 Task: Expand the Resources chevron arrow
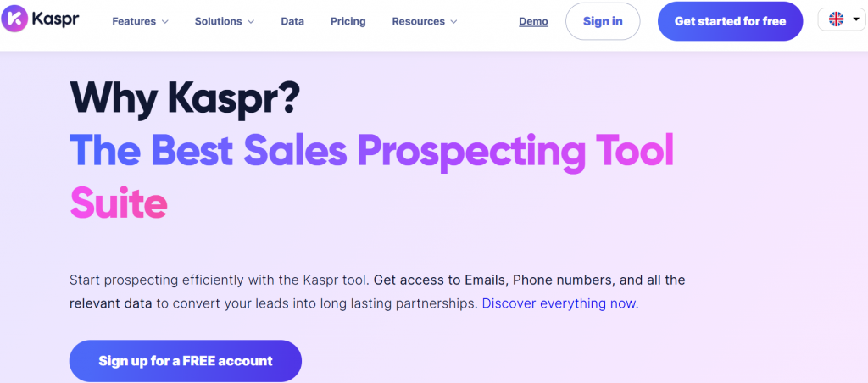click(x=453, y=22)
